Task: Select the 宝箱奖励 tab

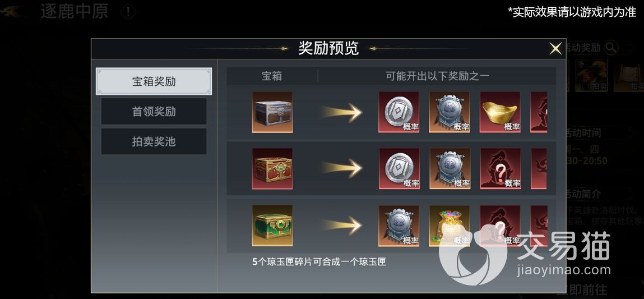Action: [154, 81]
